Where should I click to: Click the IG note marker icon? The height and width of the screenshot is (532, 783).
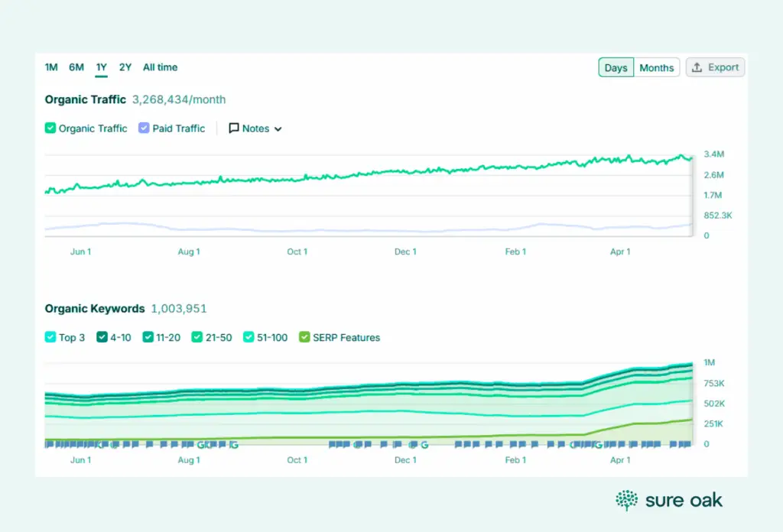click(233, 443)
